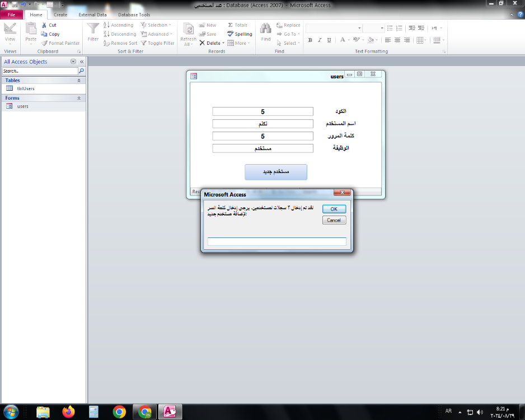The image size is (525, 420).
Task: Open the File tab
Action: point(11,15)
